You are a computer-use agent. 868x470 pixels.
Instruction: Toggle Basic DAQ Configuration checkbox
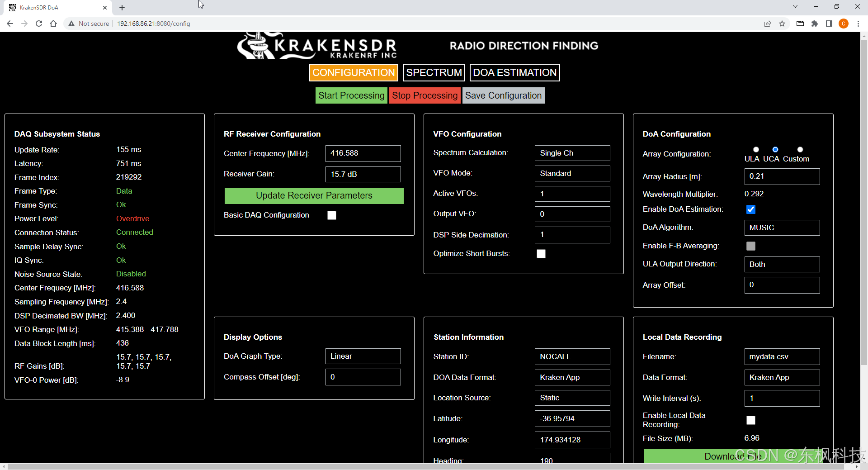332,215
